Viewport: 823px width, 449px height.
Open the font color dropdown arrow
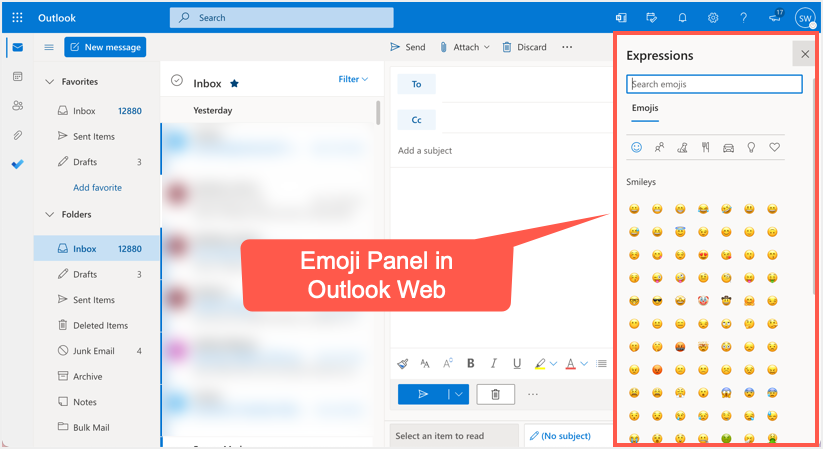[x=584, y=363]
